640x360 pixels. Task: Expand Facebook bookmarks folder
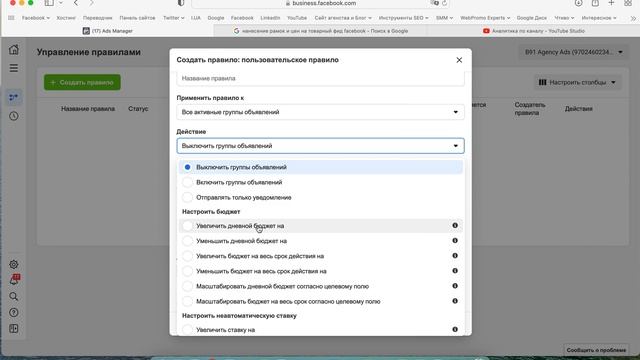click(36, 18)
